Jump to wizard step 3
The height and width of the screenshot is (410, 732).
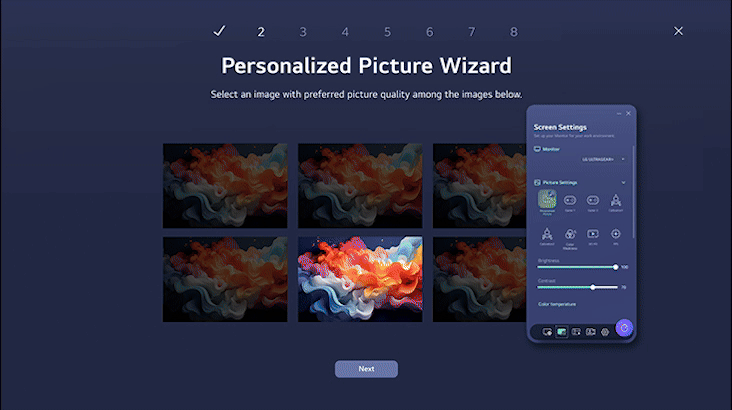click(x=303, y=32)
